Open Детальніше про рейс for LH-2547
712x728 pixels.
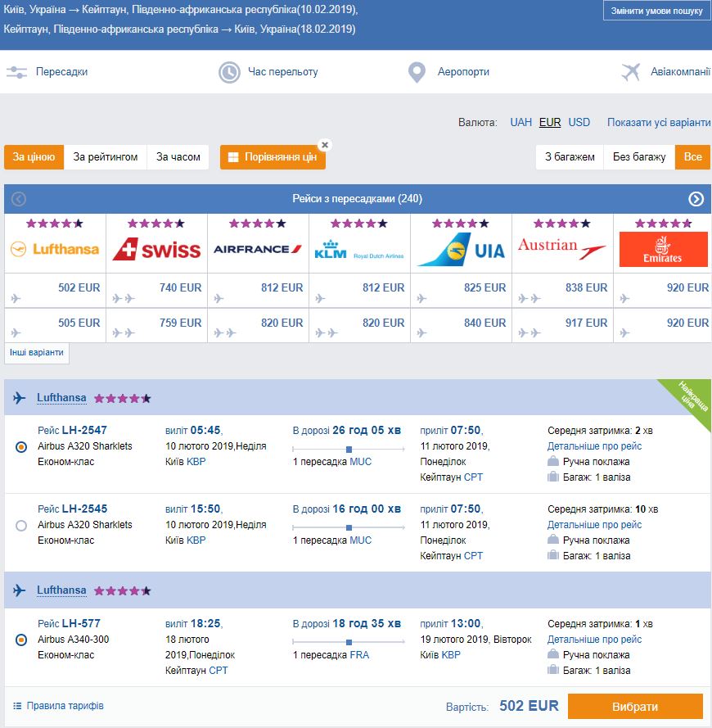594,446
